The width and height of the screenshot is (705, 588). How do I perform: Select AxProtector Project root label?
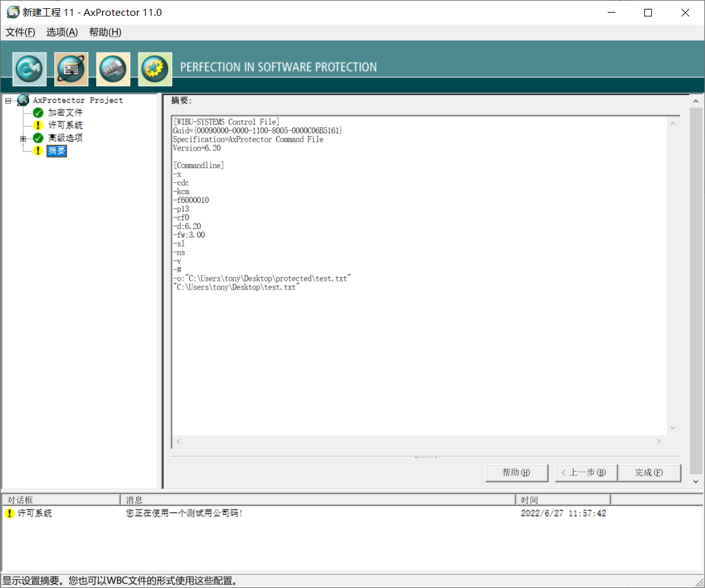(78, 101)
